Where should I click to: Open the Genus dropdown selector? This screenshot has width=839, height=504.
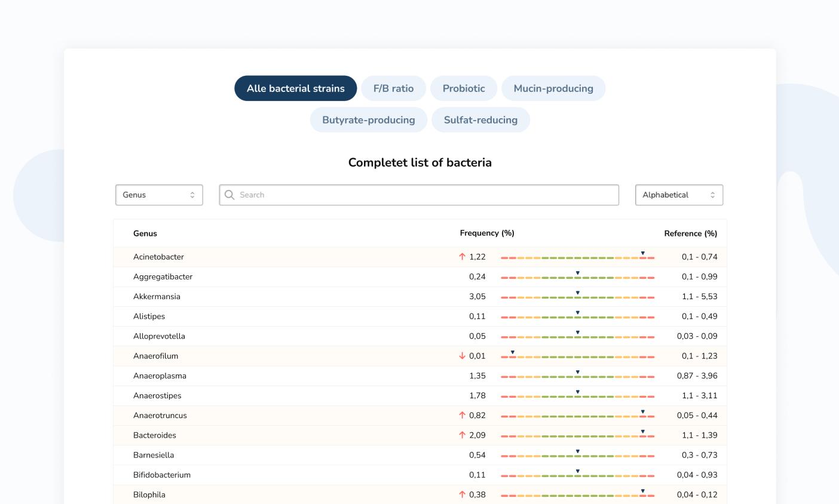pyautogui.click(x=159, y=195)
